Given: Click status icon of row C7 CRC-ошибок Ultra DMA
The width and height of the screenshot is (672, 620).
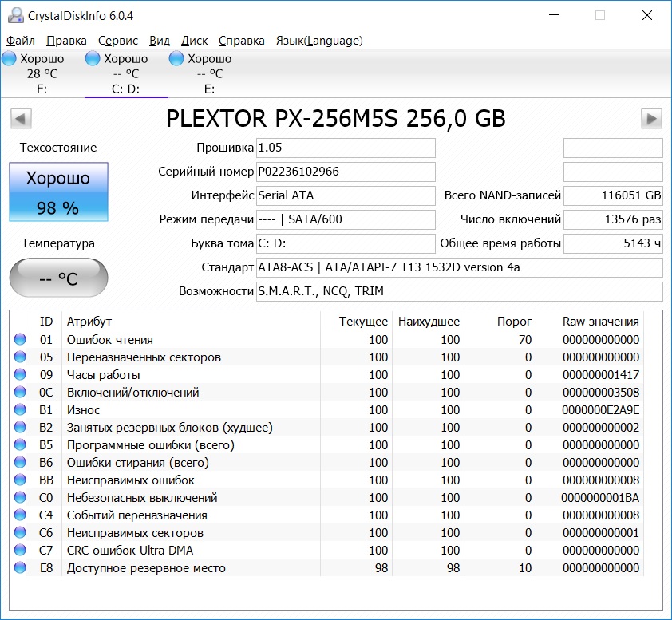Looking at the screenshot, I should click(x=20, y=550).
